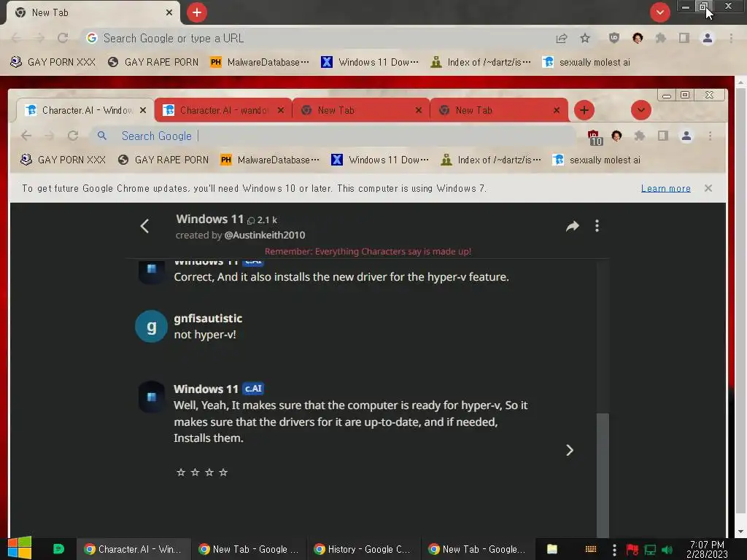Viewport: 747px width, 560px height.
Task: Open Chrome three-dot menu in back window
Action: tap(731, 38)
